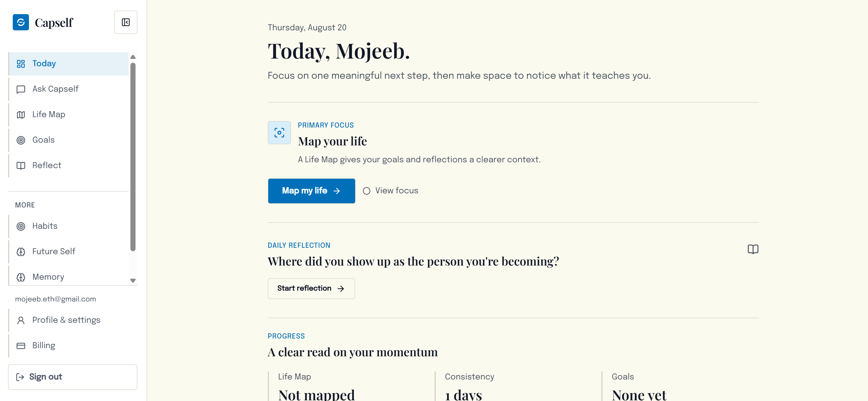Open the Reflect section
This screenshot has width=868, height=401.
(68, 165)
